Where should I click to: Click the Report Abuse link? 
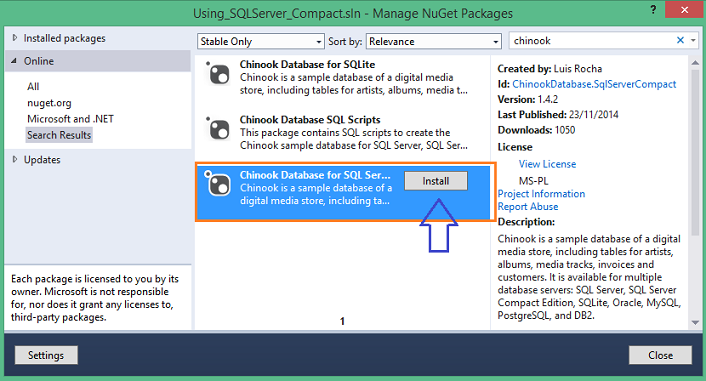(x=528, y=207)
